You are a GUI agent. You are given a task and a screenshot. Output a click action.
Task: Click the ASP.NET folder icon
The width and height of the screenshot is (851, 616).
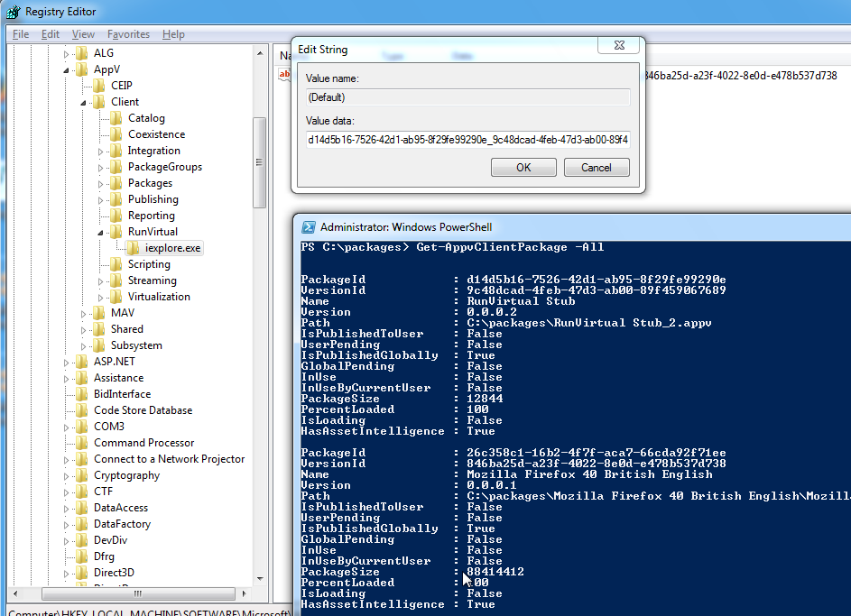81,362
